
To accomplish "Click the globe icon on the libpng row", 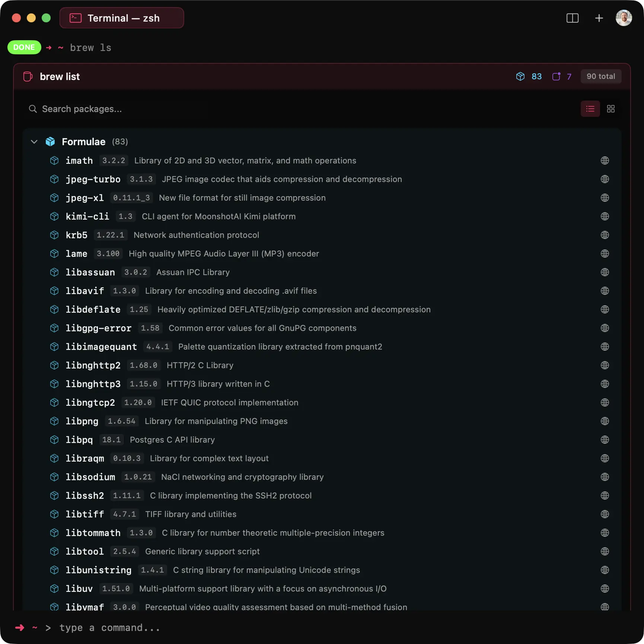I will (605, 421).
